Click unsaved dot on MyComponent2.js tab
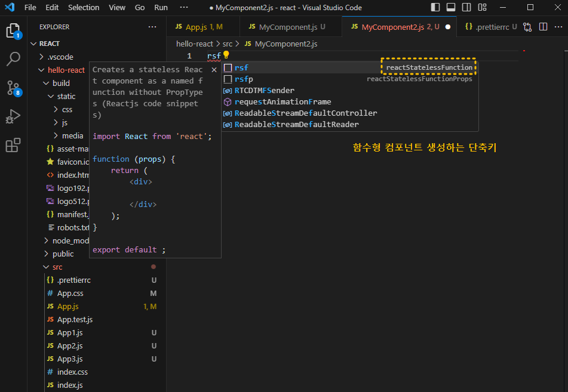This screenshot has width=568, height=392. pos(448,27)
